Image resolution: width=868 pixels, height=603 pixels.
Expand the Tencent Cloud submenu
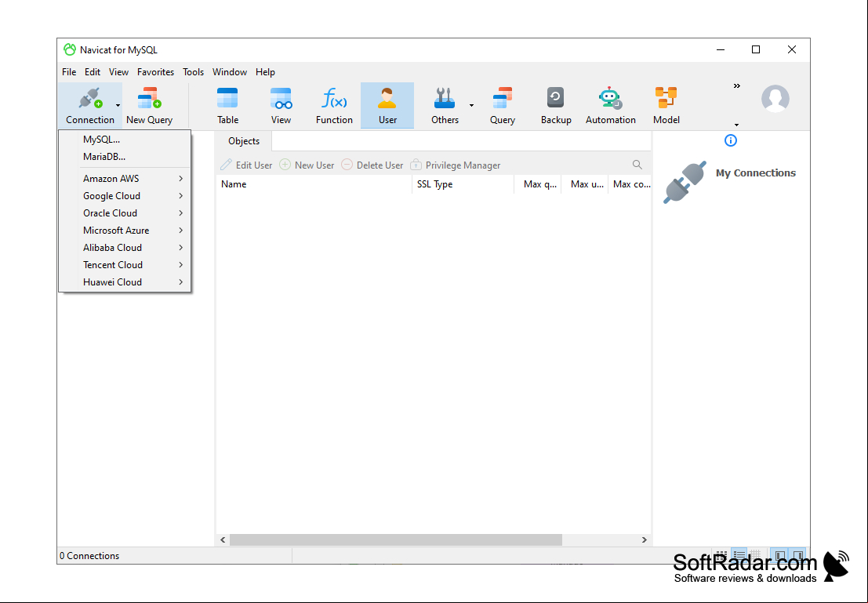(x=125, y=264)
